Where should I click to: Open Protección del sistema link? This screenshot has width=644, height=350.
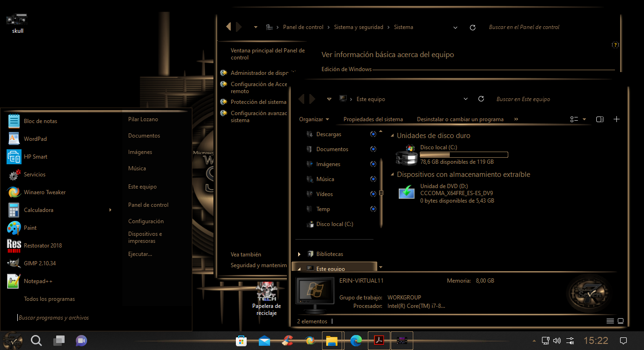pos(258,102)
